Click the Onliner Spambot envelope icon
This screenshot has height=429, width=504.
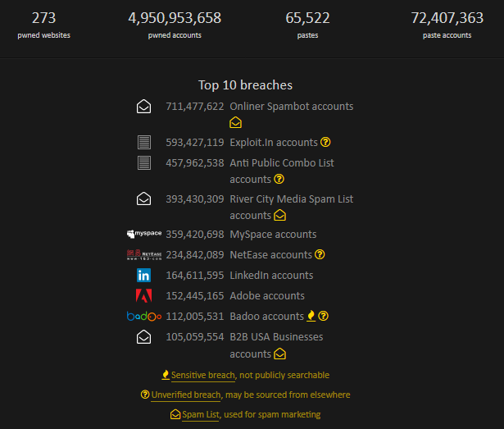144,107
